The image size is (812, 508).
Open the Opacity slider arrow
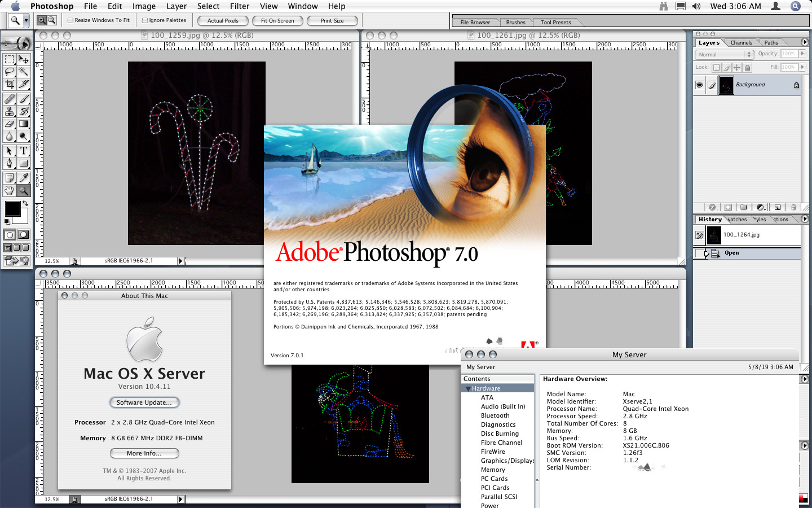coord(802,54)
